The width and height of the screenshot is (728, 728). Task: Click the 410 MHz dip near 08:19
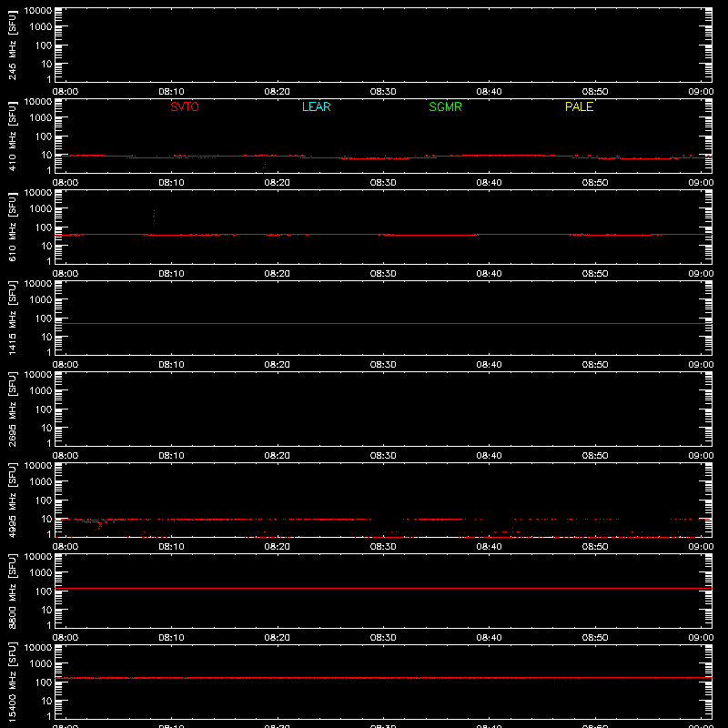265,167
